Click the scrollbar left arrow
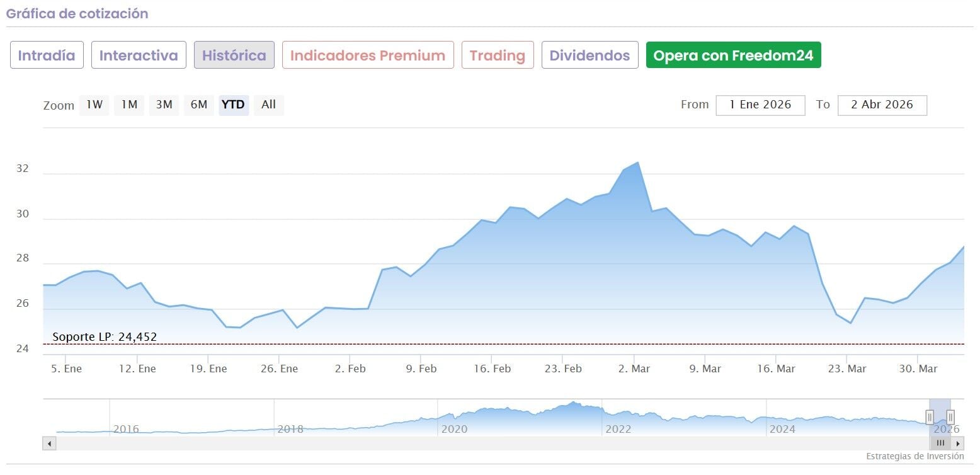The width and height of the screenshot is (980, 475). (x=49, y=444)
